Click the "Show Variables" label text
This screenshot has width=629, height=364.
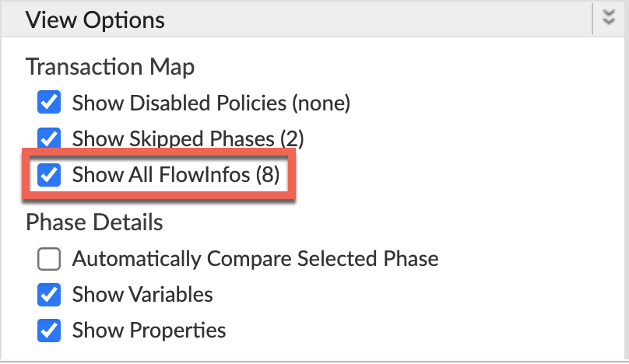tap(142, 295)
